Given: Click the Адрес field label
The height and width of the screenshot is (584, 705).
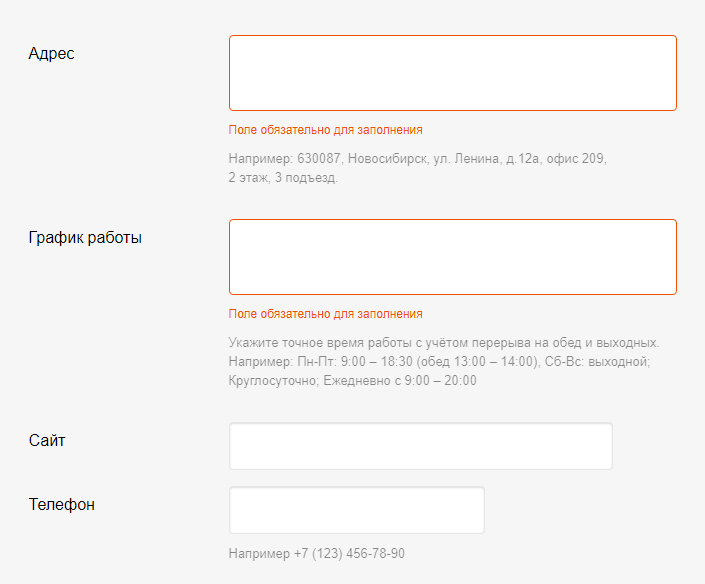Looking at the screenshot, I should pos(52,54).
